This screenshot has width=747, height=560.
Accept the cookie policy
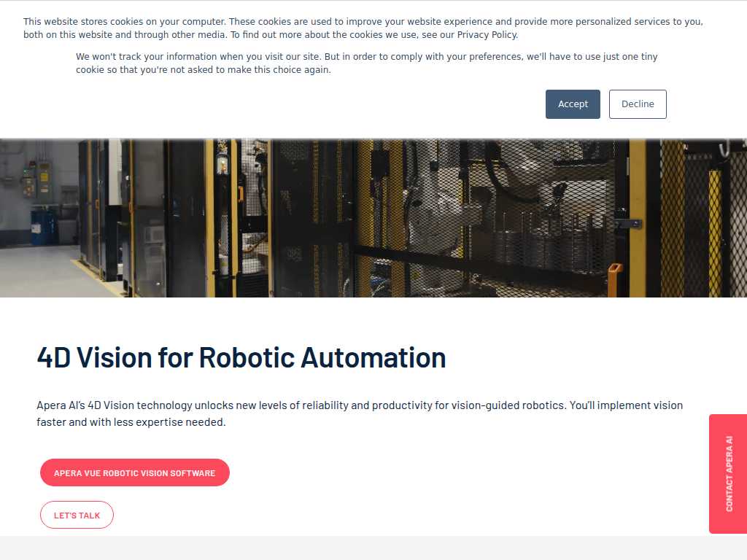[x=573, y=104]
